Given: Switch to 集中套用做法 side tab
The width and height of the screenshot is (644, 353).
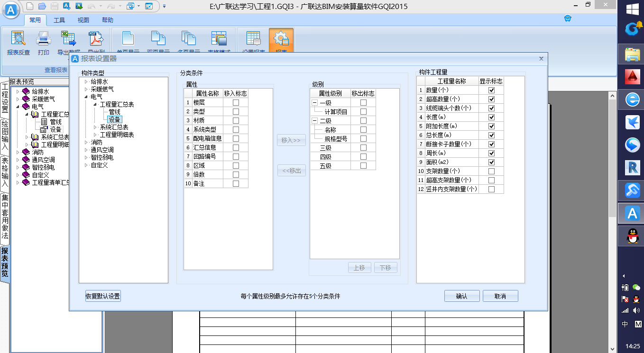Looking at the screenshot, I should pos(5,217).
